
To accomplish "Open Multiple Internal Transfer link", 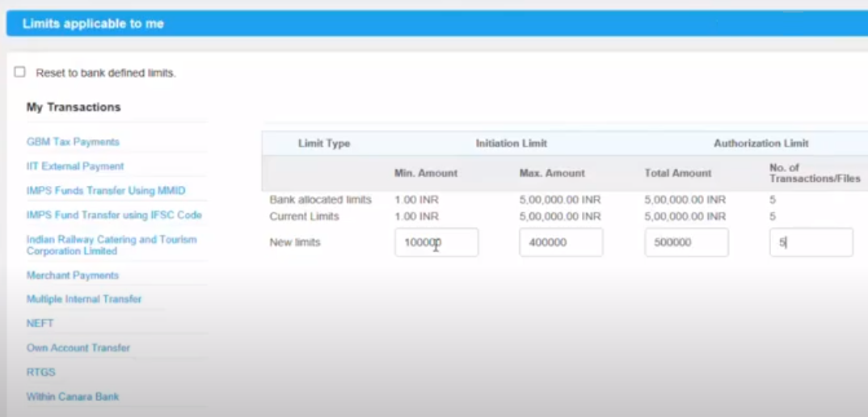I will click(84, 299).
